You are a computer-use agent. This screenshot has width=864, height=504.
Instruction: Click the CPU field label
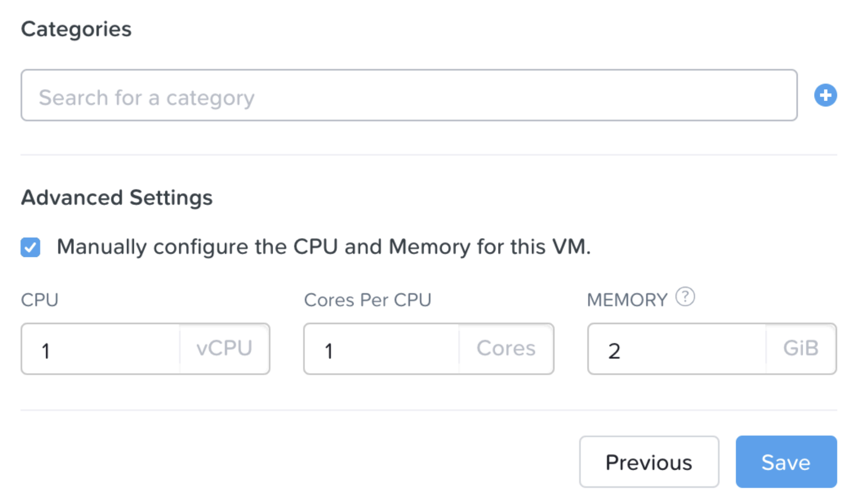tap(40, 300)
